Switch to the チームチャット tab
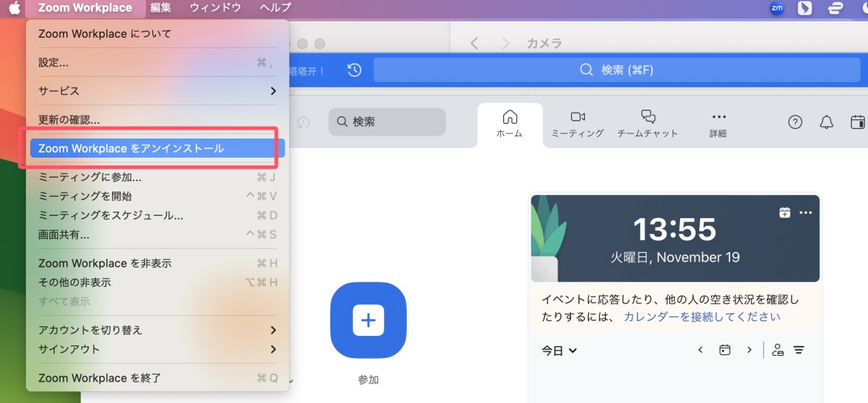Screen dimensions: 868x403 [x=648, y=124]
